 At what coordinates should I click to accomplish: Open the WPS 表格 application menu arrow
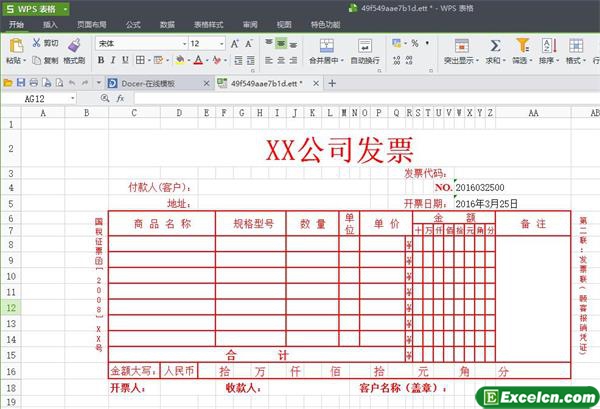[x=65, y=9]
